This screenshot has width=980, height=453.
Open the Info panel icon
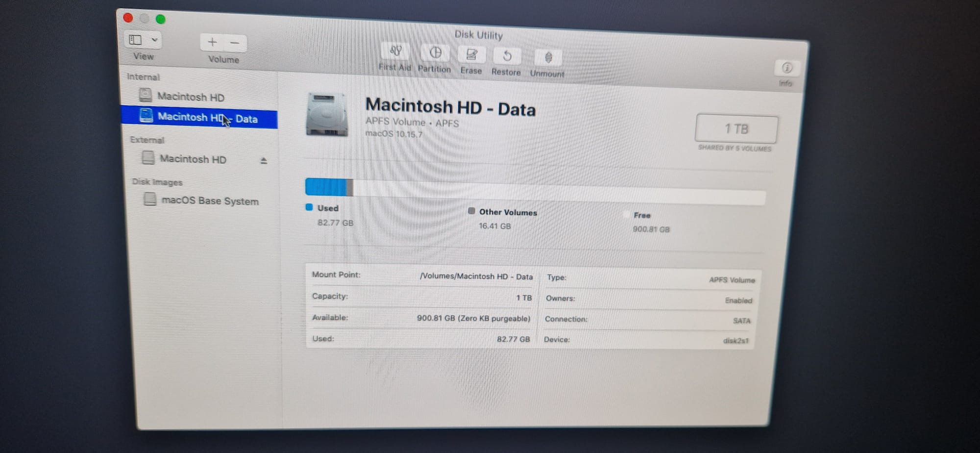787,68
